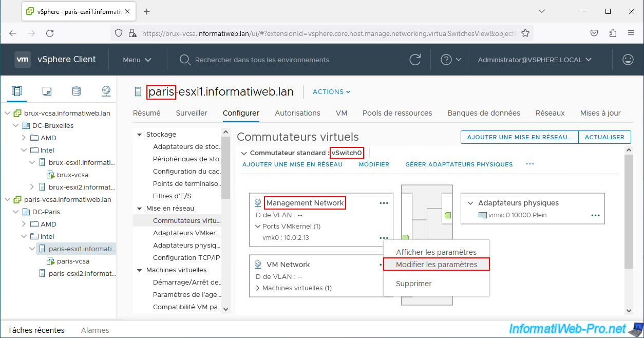The width and height of the screenshot is (644, 338).
Task: Open the VMs and Templates inventory icon
Action: [x=47, y=91]
